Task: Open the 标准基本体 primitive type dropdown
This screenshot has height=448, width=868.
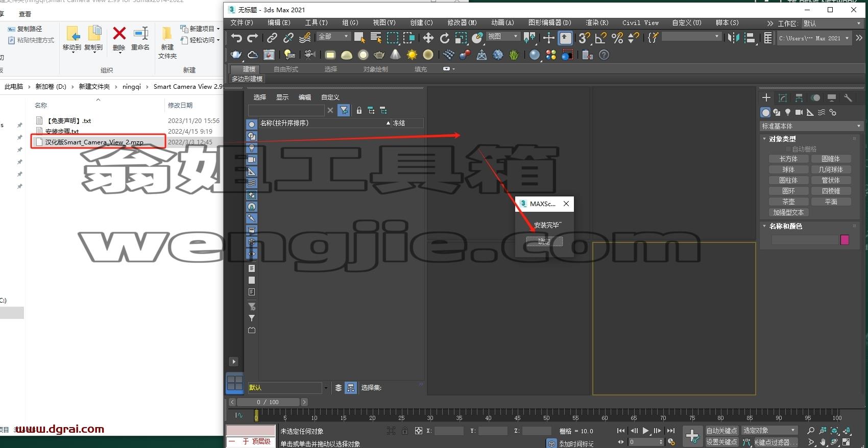Action: tap(811, 126)
